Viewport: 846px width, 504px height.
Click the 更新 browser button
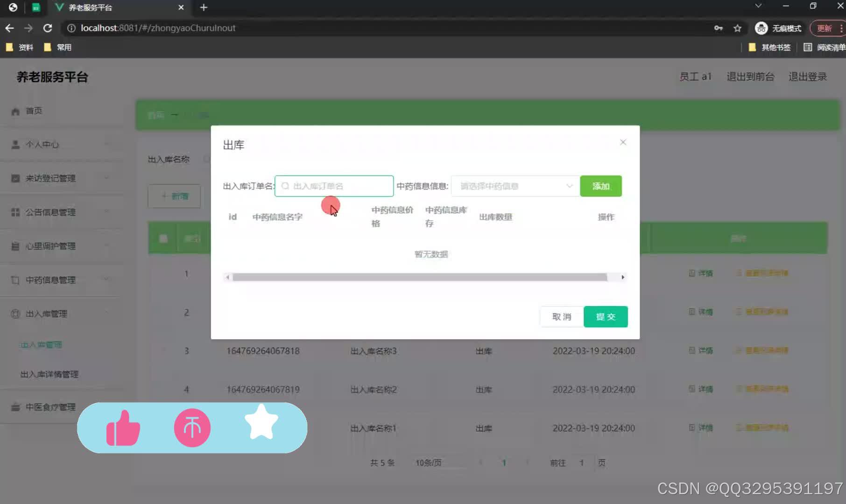coord(824,28)
